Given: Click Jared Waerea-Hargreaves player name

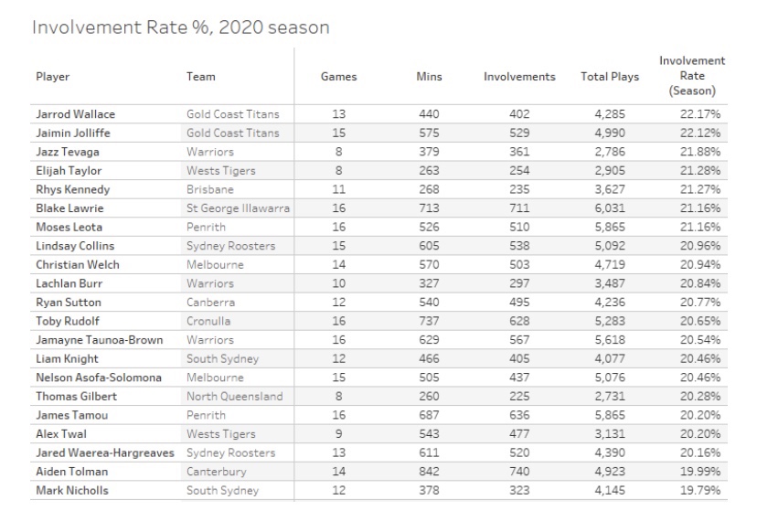Looking at the screenshot, I should [106, 453].
